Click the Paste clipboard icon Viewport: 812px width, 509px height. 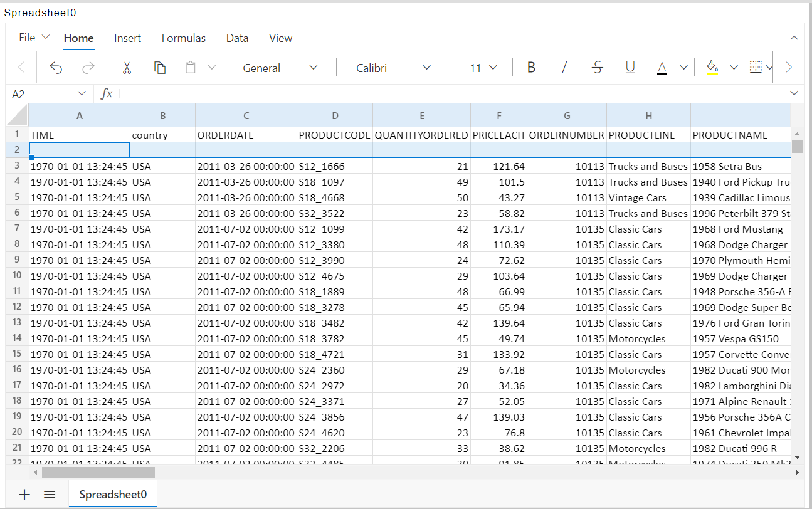[x=191, y=68]
